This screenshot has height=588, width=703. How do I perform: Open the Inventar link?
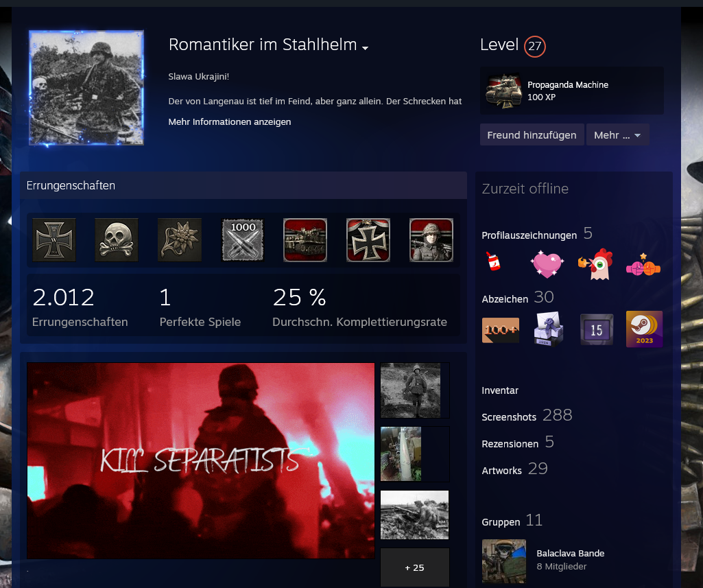coord(500,390)
